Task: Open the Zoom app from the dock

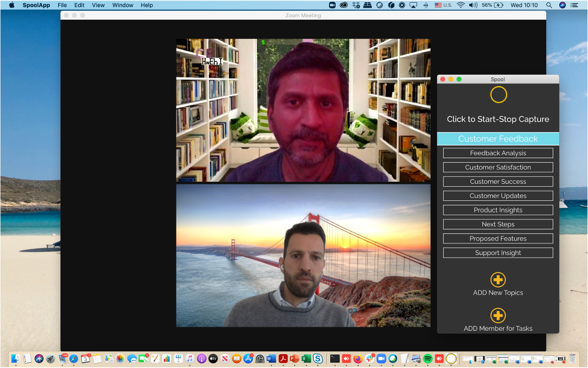Action: (381, 358)
